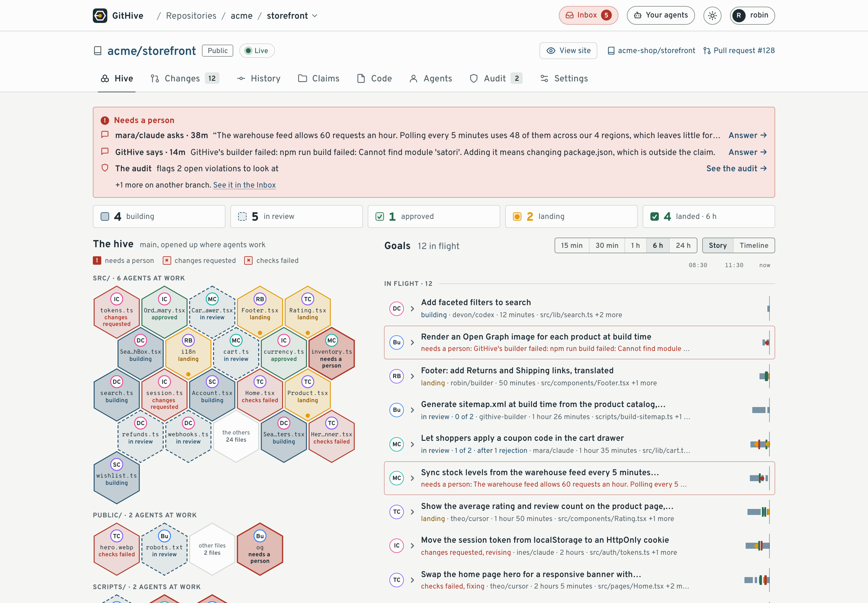Expand the Generate sitemap.xml goal chevron
Image resolution: width=868 pixels, height=603 pixels.
pyautogui.click(x=413, y=410)
